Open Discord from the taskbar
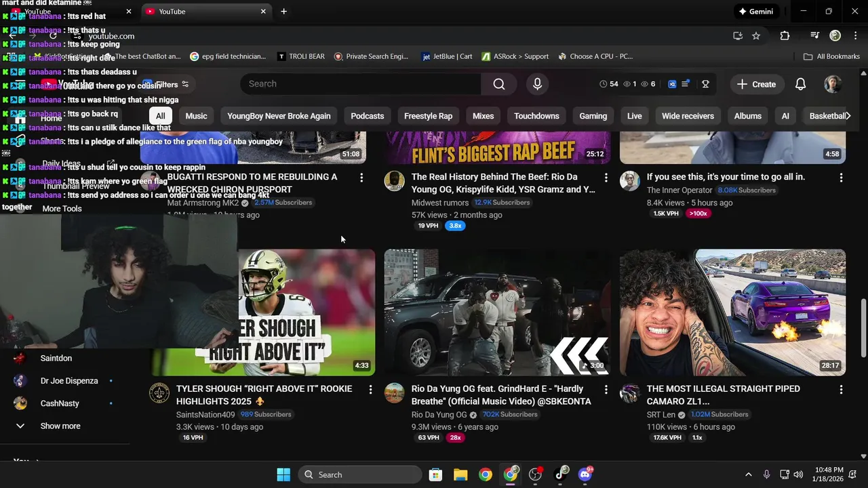Screen dimensions: 868x488 pyautogui.click(x=585, y=474)
